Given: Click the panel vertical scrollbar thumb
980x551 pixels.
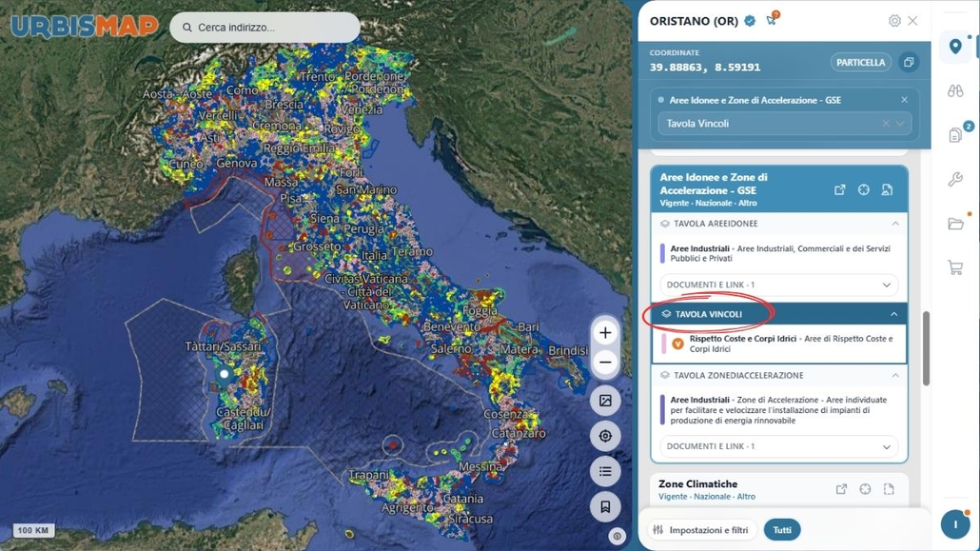Looking at the screenshot, I should pyautogui.click(x=926, y=348).
